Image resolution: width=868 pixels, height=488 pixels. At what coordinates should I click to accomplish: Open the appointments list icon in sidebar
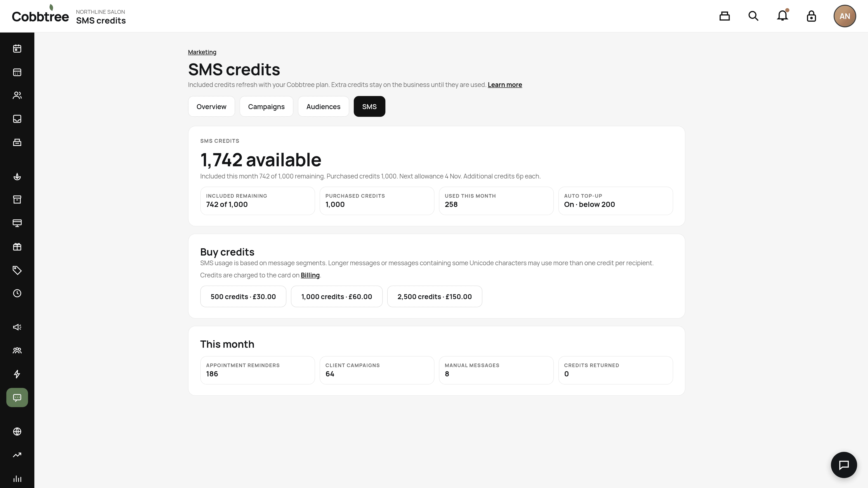click(x=17, y=72)
